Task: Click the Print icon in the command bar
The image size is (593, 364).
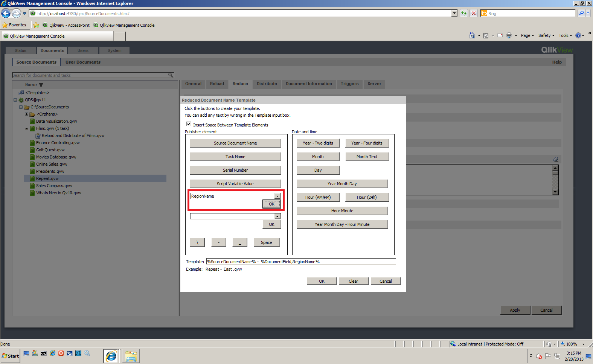Action: click(509, 36)
